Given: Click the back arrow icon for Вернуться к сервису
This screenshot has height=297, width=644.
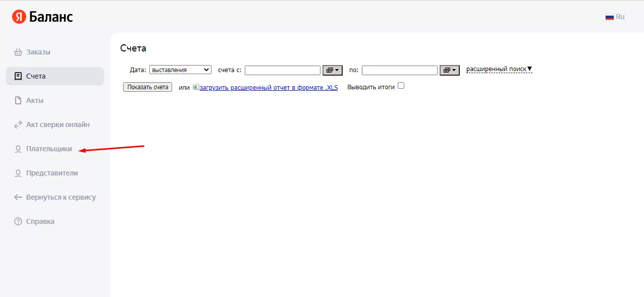Looking at the screenshot, I should coord(18,197).
